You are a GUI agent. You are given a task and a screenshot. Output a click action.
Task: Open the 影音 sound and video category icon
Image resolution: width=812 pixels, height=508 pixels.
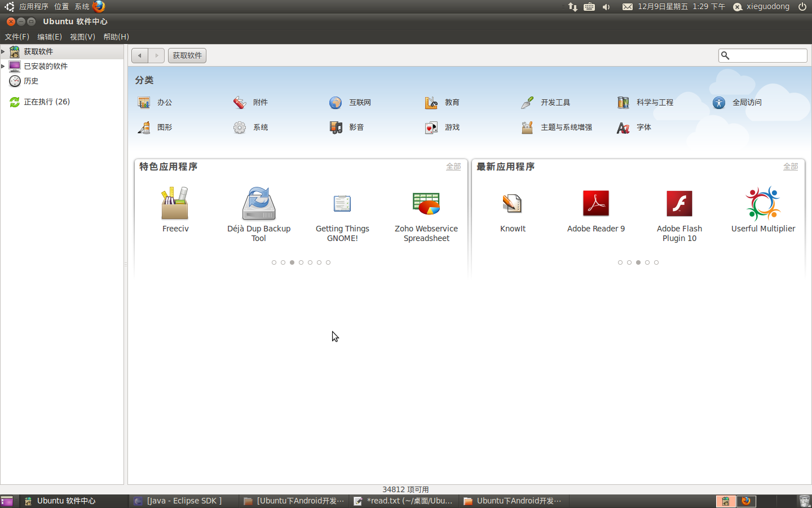(x=336, y=128)
